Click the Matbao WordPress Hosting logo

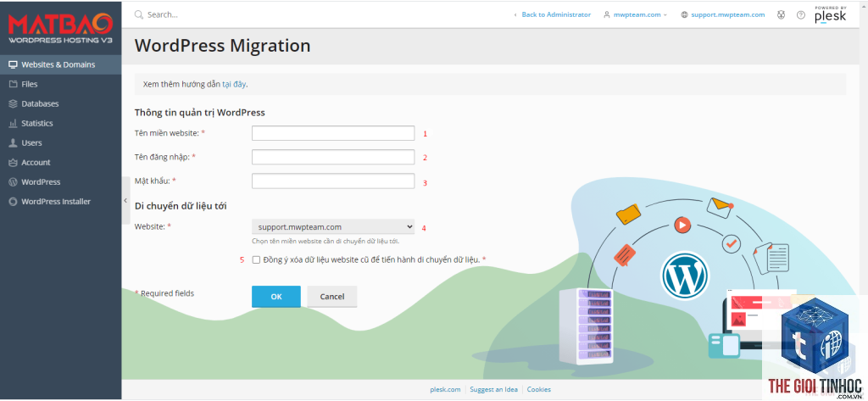[60, 28]
